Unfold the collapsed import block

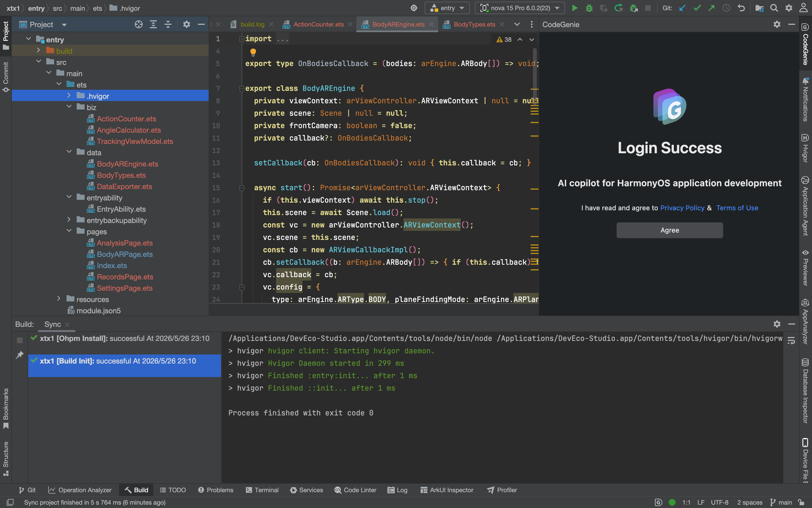(242, 39)
